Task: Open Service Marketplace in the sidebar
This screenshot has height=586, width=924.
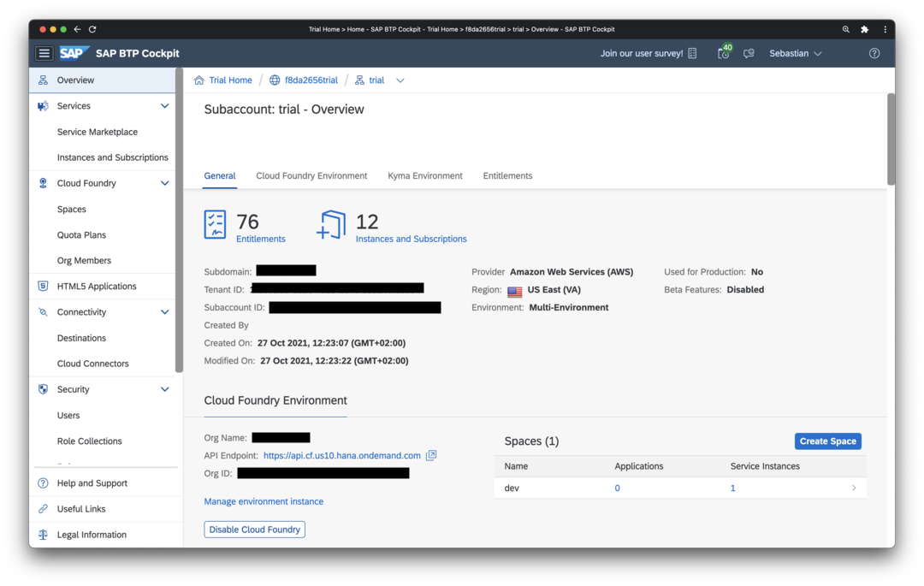Action: [97, 132]
